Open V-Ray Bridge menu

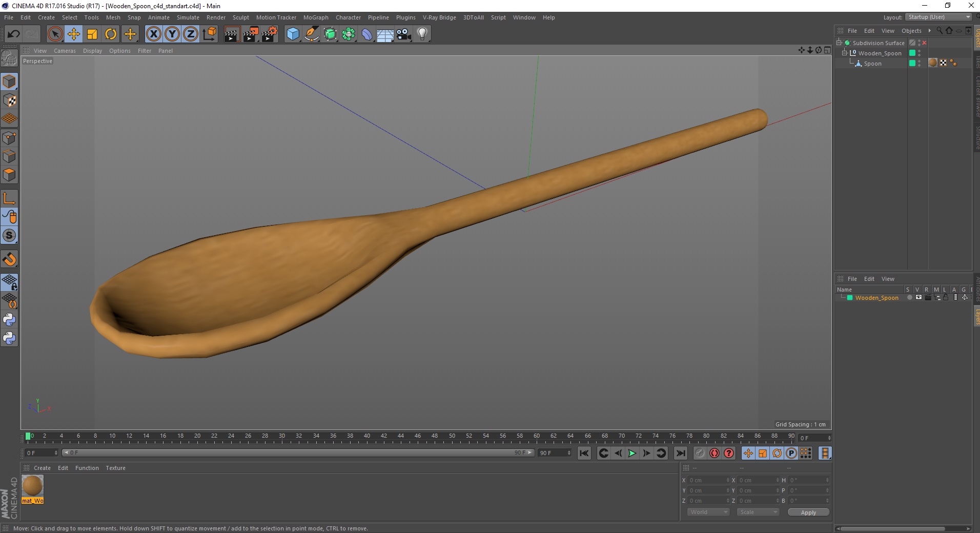[x=439, y=17]
